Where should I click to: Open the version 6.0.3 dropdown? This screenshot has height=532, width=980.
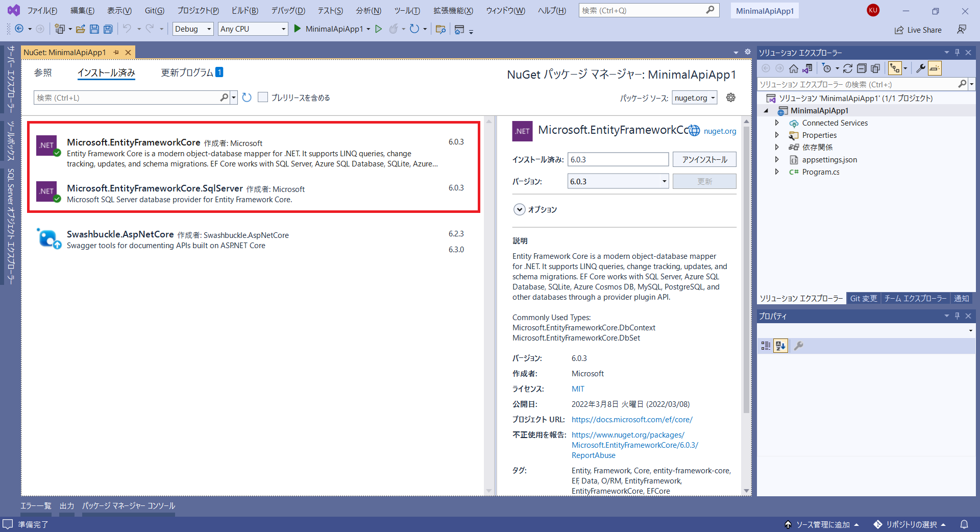point(618,181)
